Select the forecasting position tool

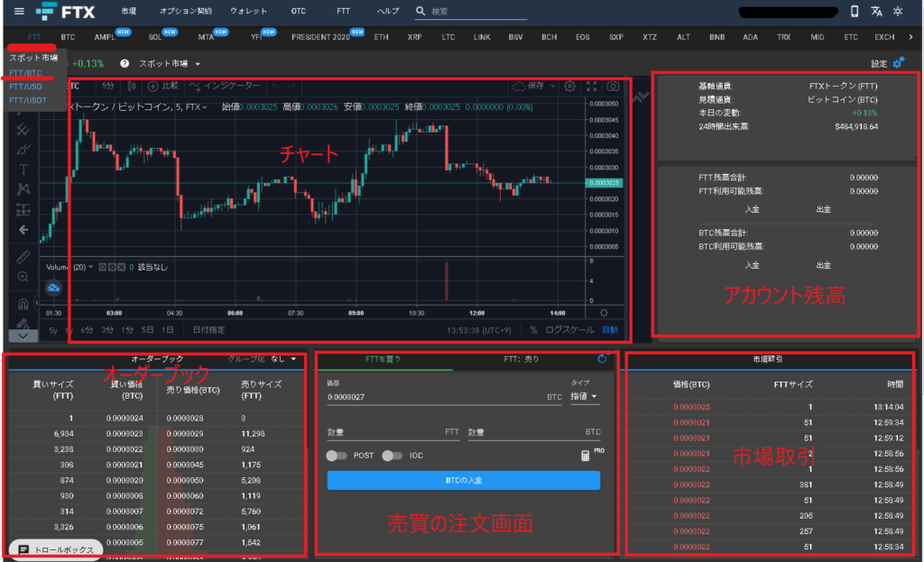tap(23, 209)
